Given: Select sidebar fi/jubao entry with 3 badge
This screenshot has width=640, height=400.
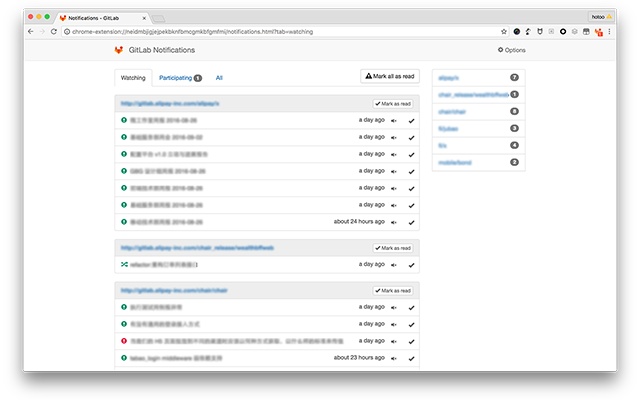Looking at the screenshot, I should (478, 129).
